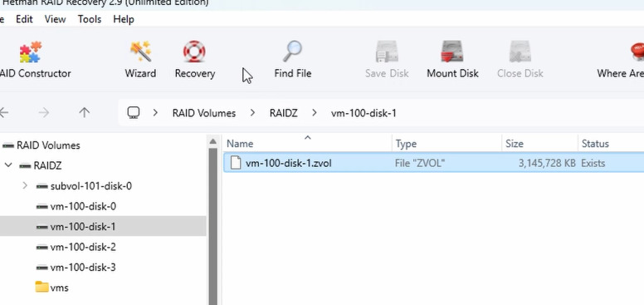This screenshot has width=644, height=305.
Task: Select the vm-100-disk-1.zvol file name
Action: (x=288, y=163)
